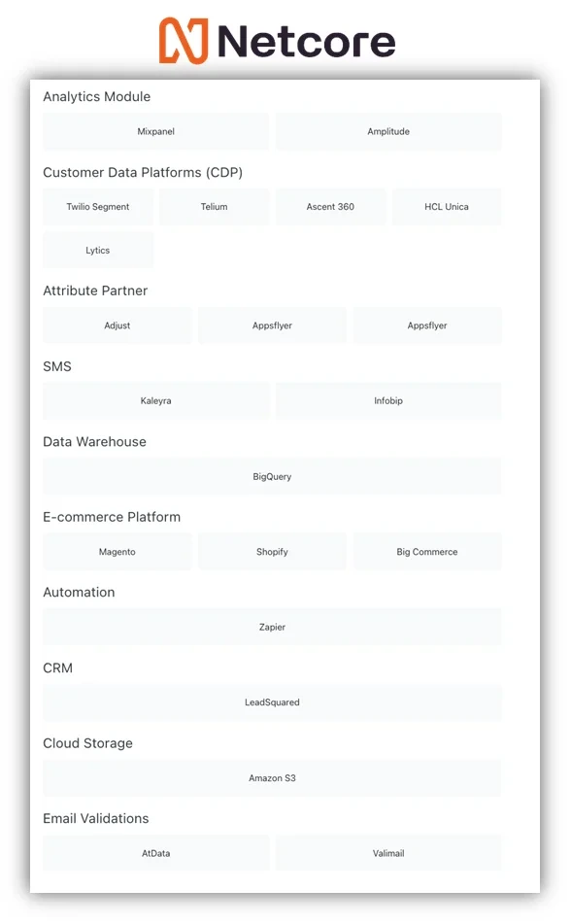Select the Kaleyra SMS provider

coord(155,400)
